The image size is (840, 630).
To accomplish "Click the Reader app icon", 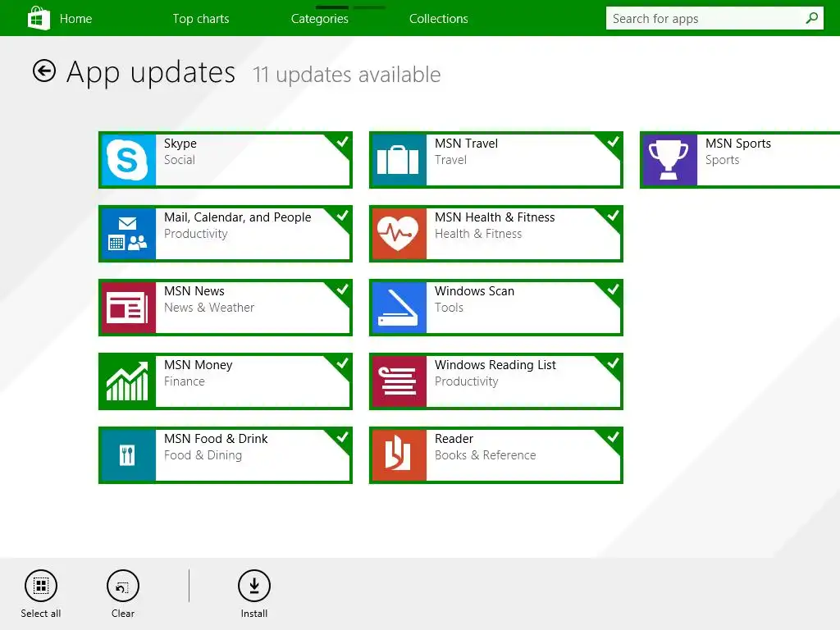I will pyautogui.click(x=399, y=455).
